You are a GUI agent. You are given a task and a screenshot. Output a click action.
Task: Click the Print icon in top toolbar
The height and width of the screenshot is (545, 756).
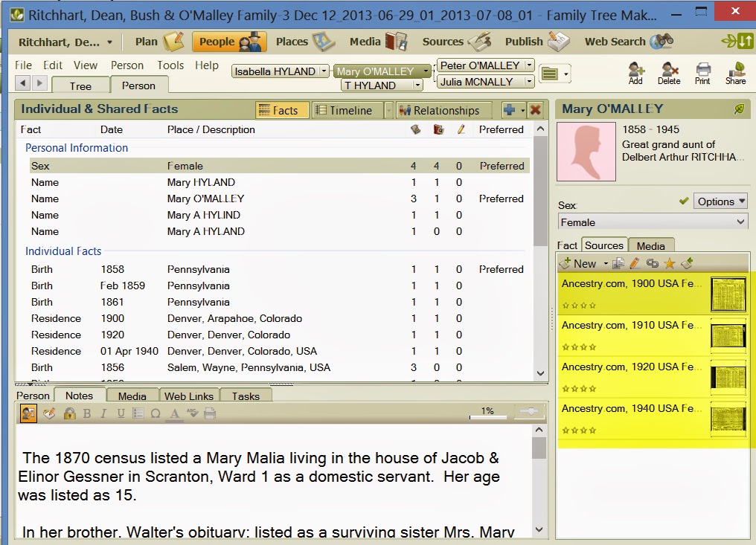click(x=702, y=74)
